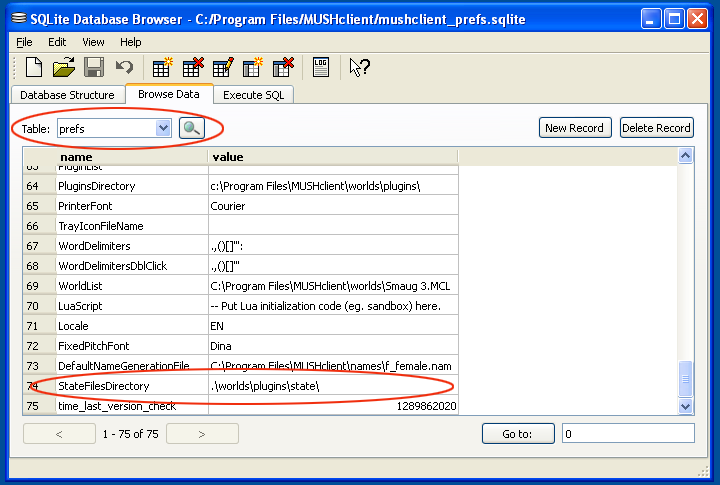Select the Smaug 3.MCL value cell

click(333, 286)
